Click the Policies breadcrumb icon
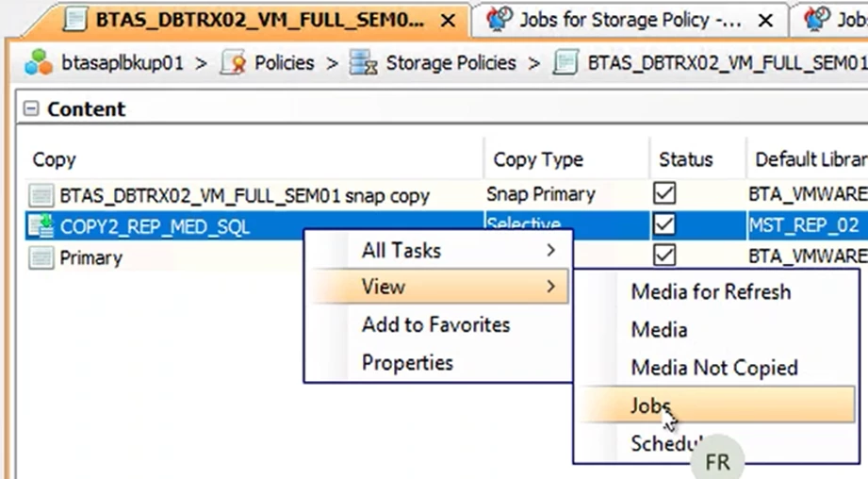868x479 pixels. [x=233, y=63]
